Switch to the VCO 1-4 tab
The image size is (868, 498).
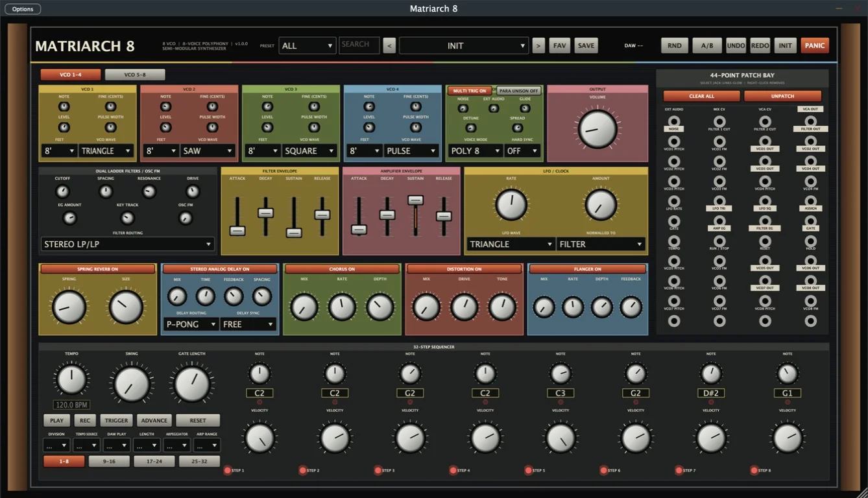[70, 75]
